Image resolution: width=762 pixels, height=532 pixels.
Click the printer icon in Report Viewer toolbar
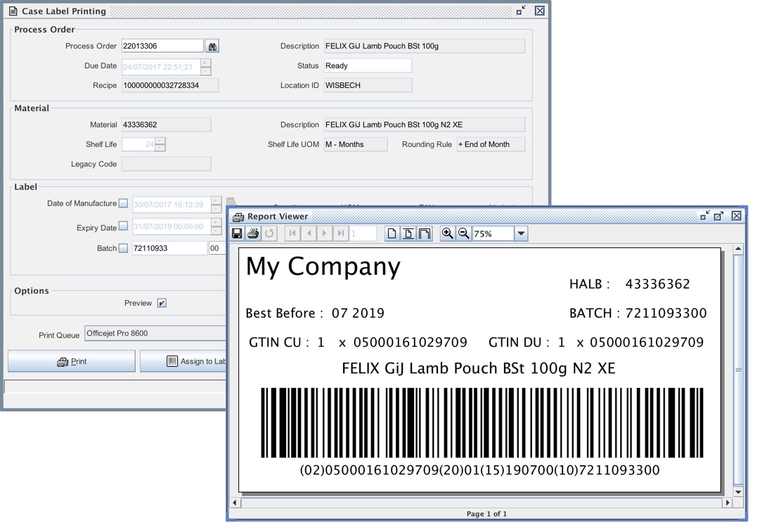(253, 233)
